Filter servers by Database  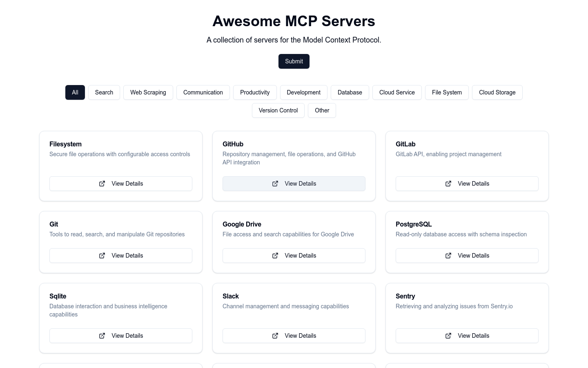[350, 92]
